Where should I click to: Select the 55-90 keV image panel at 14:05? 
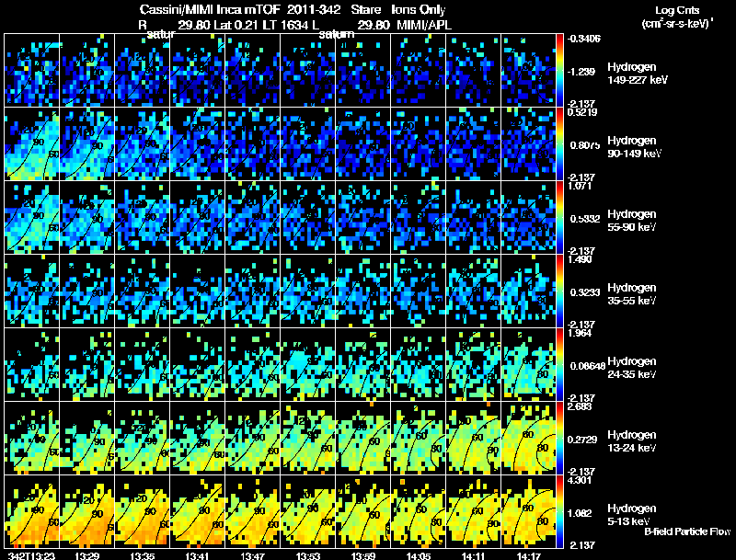(419, 217)
